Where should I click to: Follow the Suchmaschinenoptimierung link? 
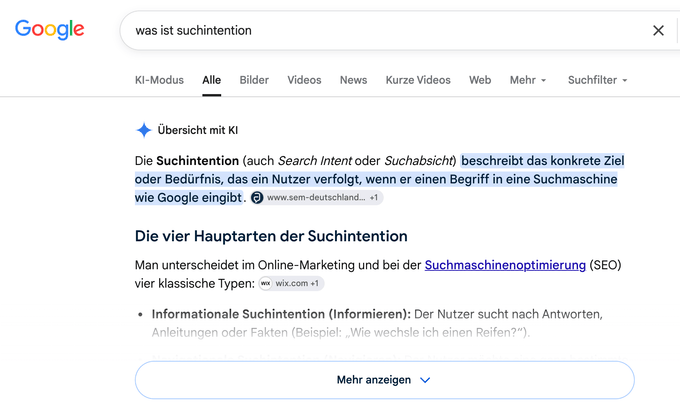pyautogui.click(x=505, y=265)
